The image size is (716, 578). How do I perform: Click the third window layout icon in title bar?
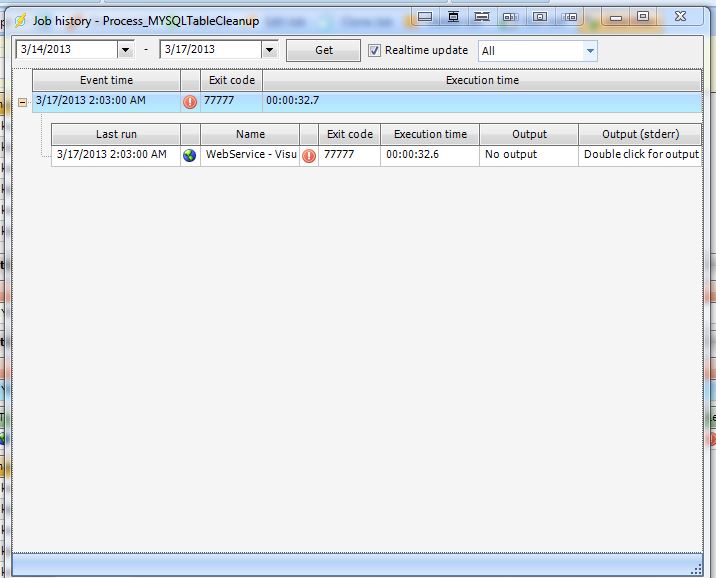tap(482, 17)
